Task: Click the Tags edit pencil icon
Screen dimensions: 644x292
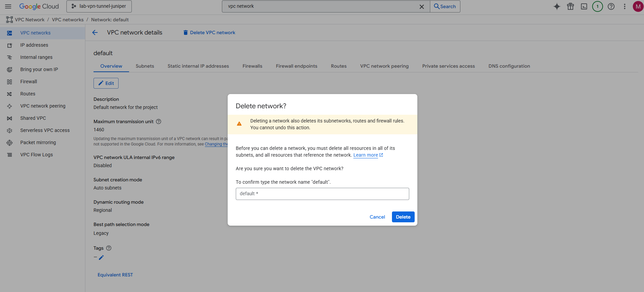Action: (101, 257)
